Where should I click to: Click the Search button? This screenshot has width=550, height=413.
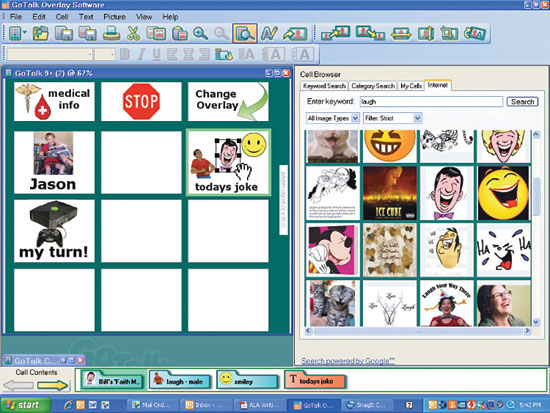(x=522, y=102)
